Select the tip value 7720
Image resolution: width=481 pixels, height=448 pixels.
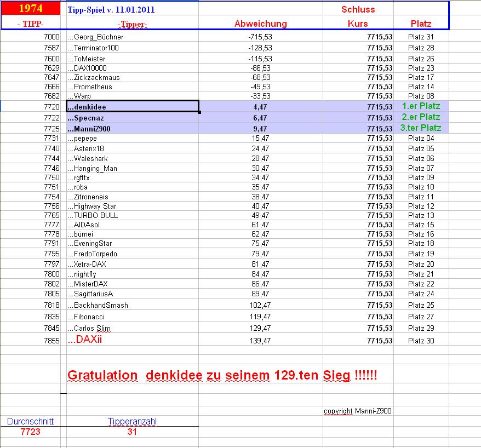tap(51, 107)
